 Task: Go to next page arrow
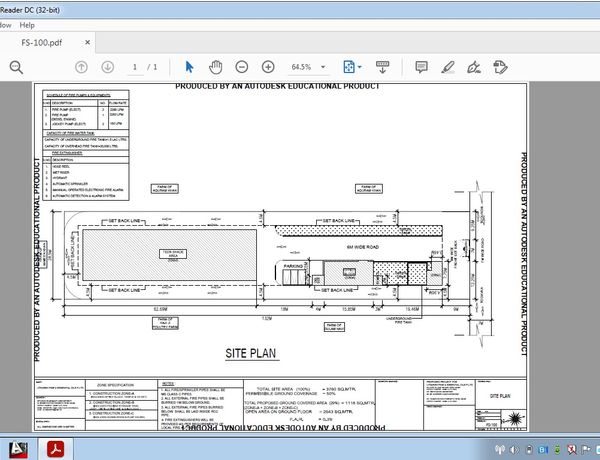coord(107,67)
